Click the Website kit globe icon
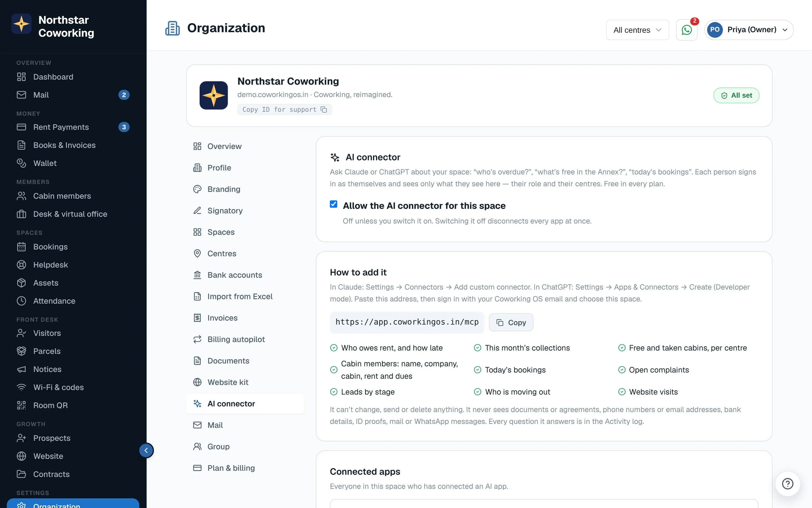This screenshot has height=508, width=812. [197, 382]
